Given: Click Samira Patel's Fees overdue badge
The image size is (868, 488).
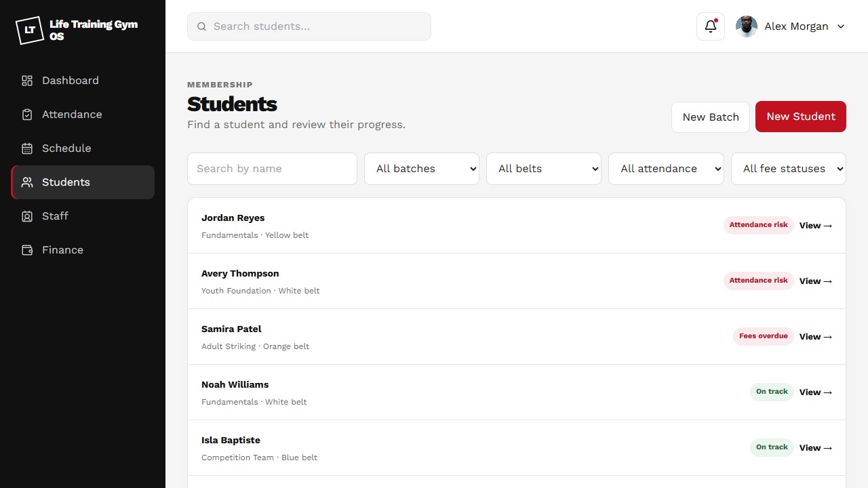Looking at the screenshot, I should point(764,336).
